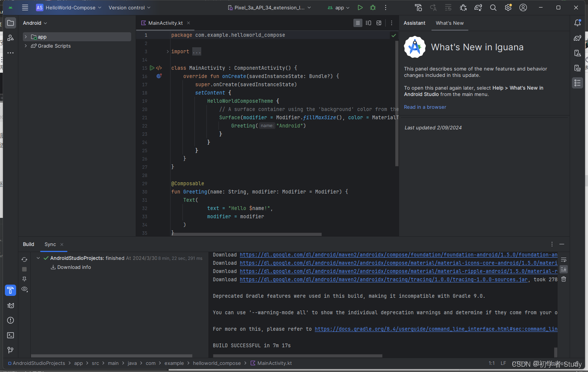Click the build output horizontal scrollbar
Screen dimensions: 588x372
point(298,355)
